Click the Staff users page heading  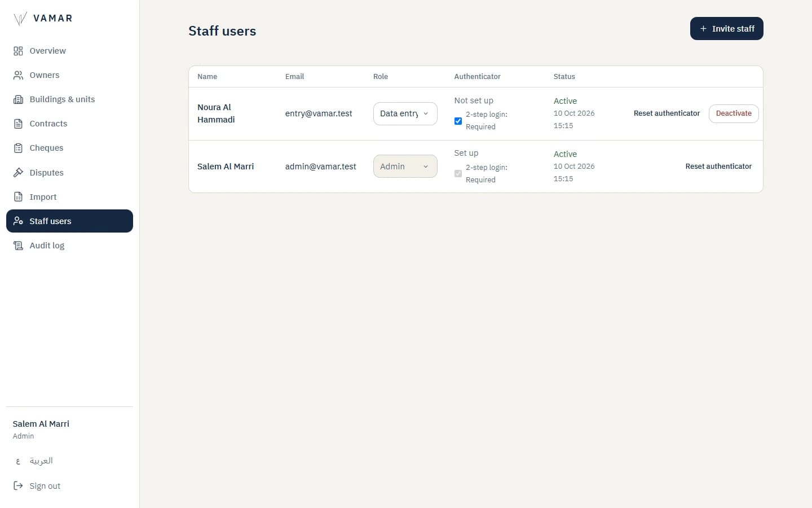(222, 31)
